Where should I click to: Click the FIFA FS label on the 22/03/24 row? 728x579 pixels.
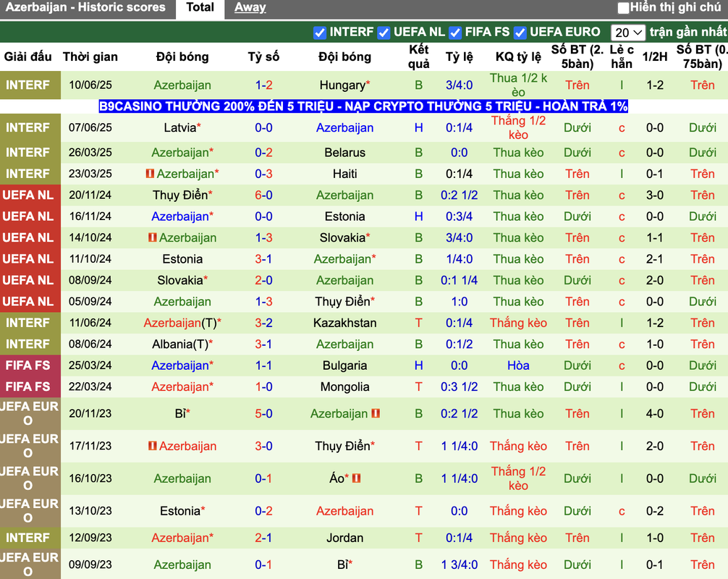(27, 386)
